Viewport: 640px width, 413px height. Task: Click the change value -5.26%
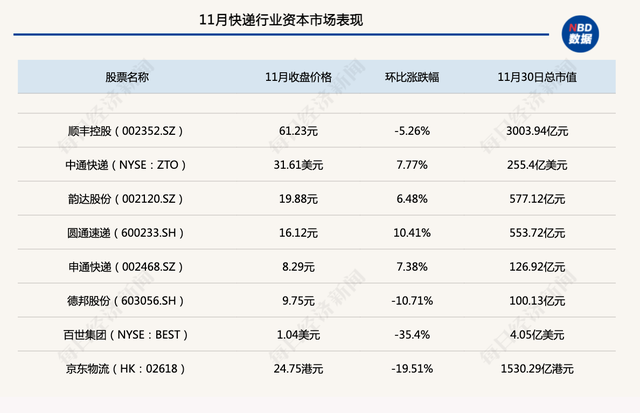point(412,131)
